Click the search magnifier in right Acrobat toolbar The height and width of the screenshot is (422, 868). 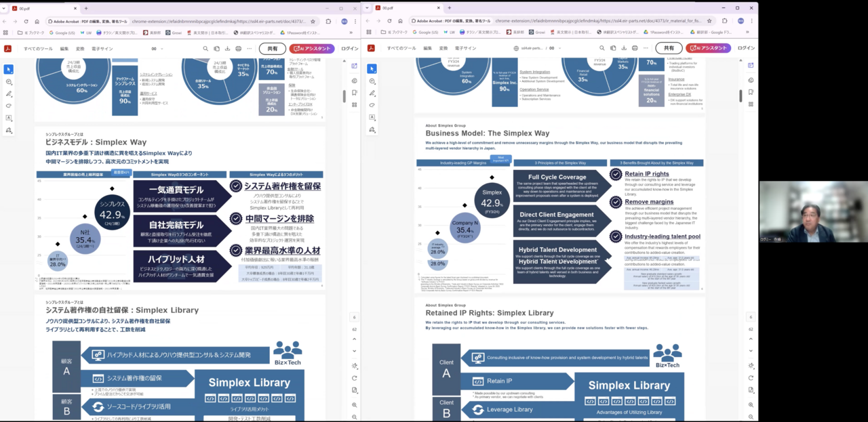(x=603, y=49)
